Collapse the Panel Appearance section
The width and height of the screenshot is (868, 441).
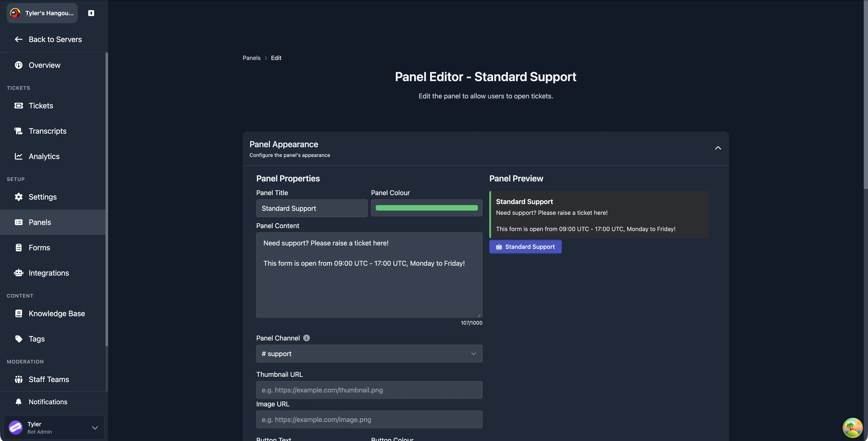click(x=718, y=148)
